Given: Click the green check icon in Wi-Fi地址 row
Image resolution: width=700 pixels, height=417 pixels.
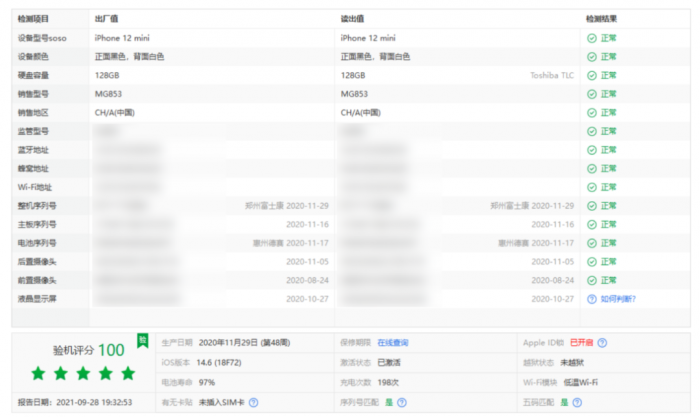Looking at the screenshot, I should click(x=592, y=188).
